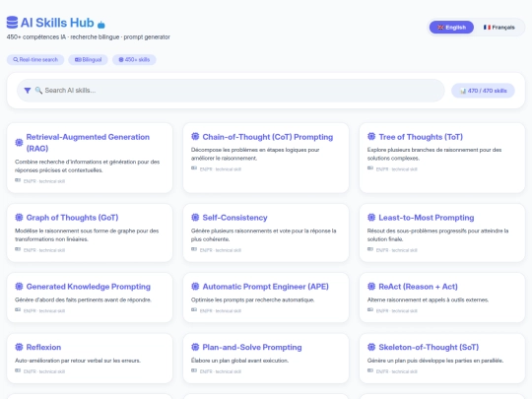Open Least-to-Most Prompting title
This screenshot has height=399, width=532.
point(427,218)
